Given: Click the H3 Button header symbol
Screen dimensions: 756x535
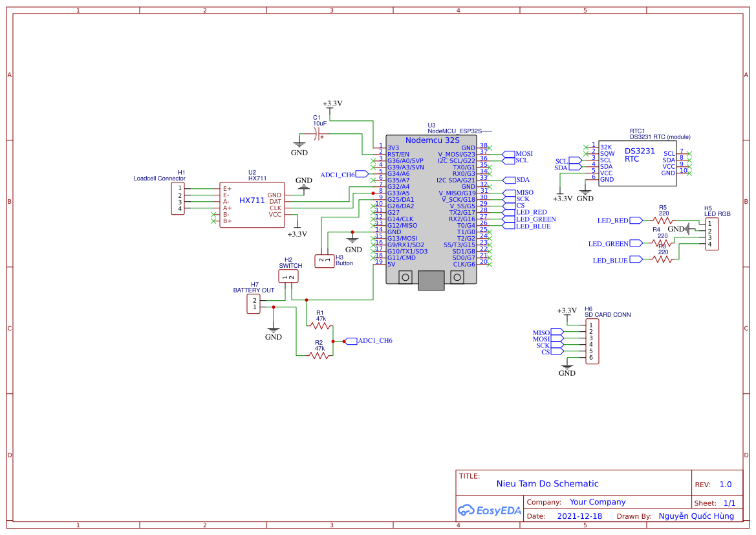Looking at the screenshot, I should click(325, 261).
